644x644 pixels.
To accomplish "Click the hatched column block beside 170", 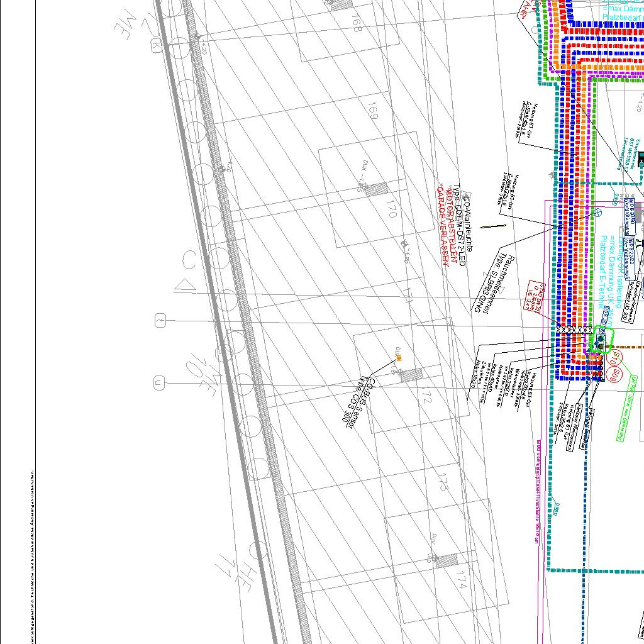I will 375,189.
